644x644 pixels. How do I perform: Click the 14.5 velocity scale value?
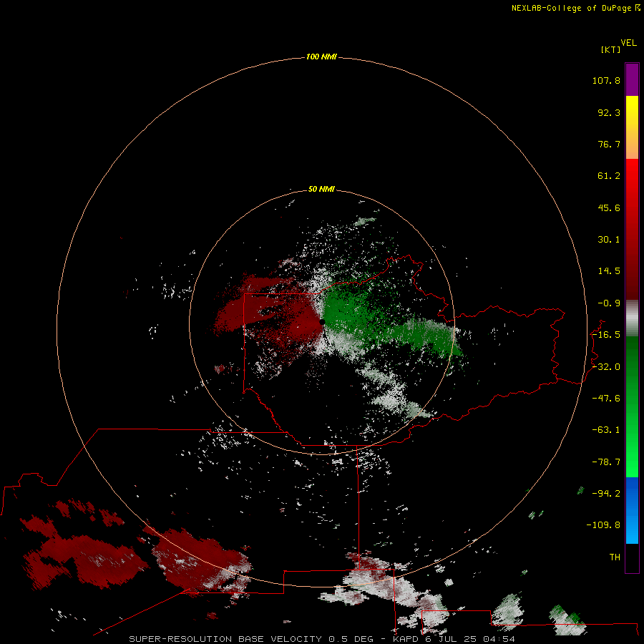coord(609,271)
